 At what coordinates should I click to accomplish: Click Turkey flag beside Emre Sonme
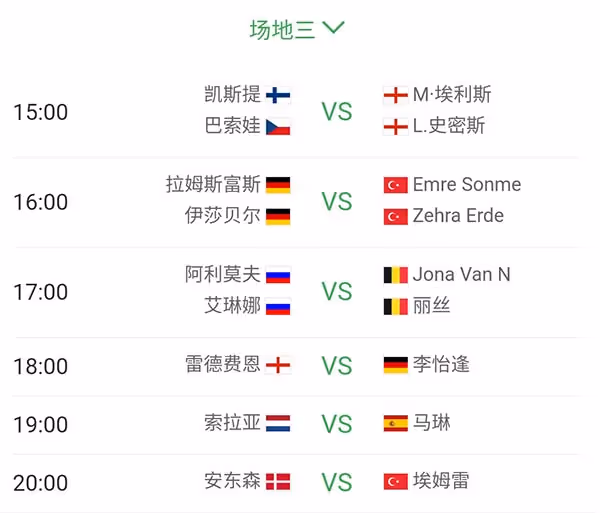tap(395, 185)
